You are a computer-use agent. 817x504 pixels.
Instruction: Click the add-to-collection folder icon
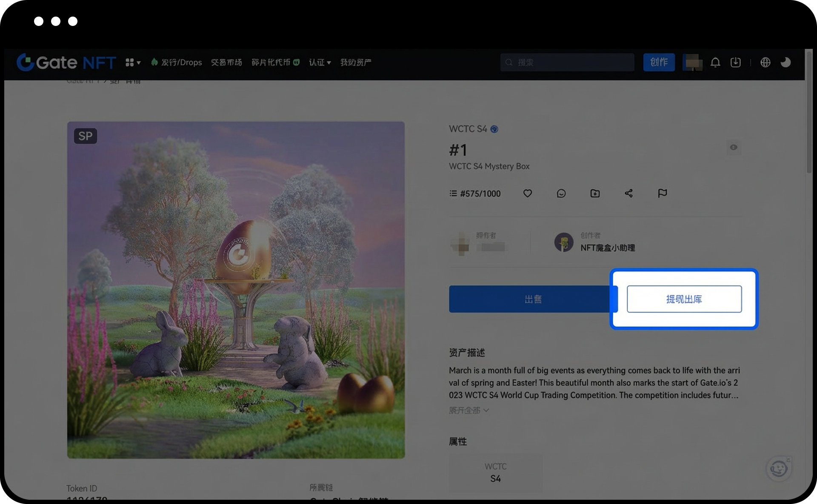(x=595, y=194)
